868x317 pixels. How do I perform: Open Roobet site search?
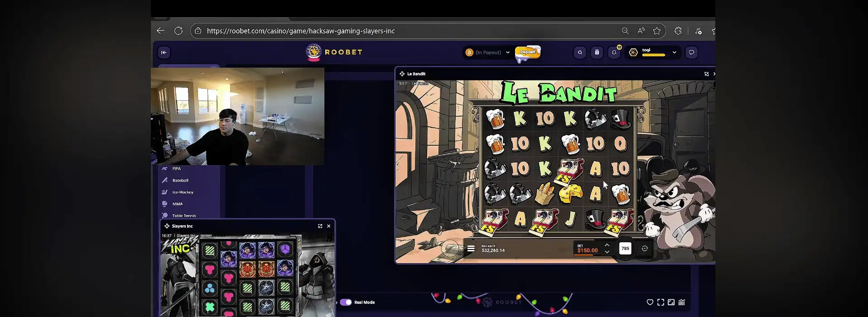[580, 53]
